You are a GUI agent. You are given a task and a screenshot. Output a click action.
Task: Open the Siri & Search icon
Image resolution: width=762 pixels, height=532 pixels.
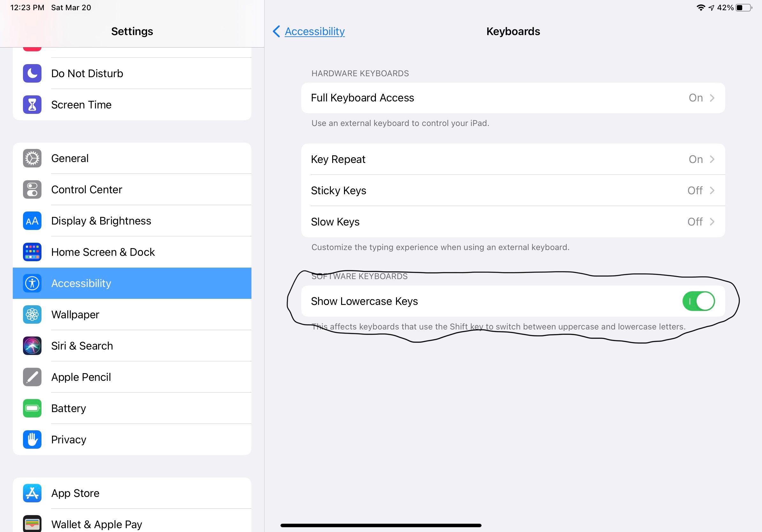[32, 346]
